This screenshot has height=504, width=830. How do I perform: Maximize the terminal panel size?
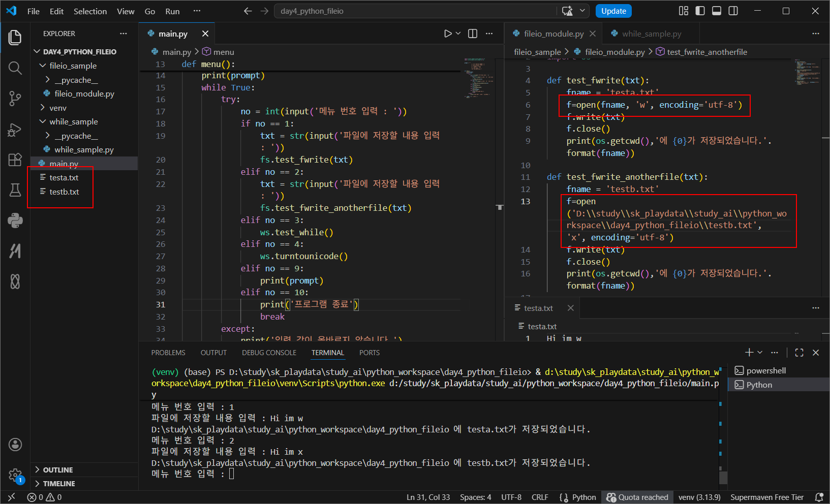pyautogui.click(x=799, y=353)
